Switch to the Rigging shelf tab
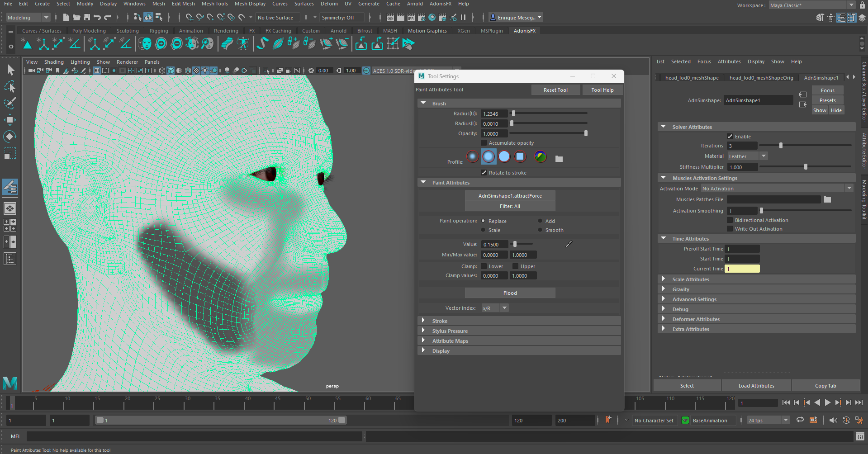868x454 pixels. (x=159, y=31)
